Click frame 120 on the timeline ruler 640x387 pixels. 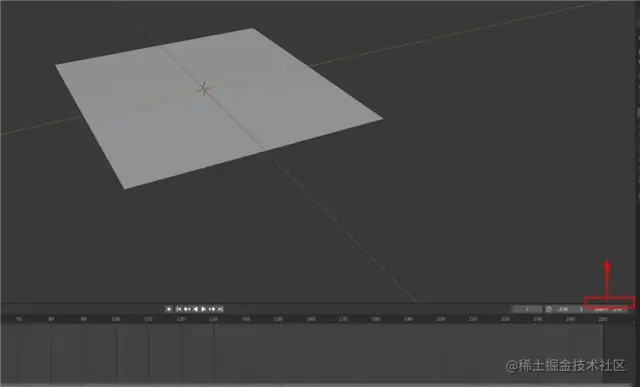(181, 319)
